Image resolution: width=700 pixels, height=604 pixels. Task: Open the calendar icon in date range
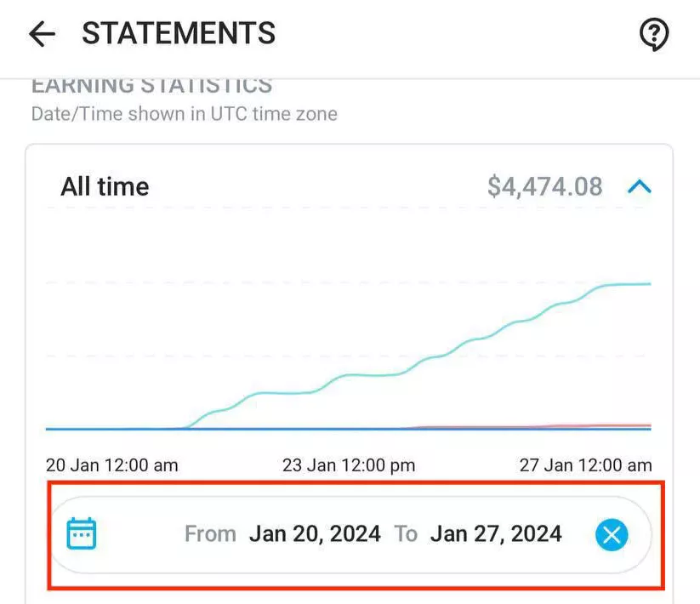tap(82, 533)
